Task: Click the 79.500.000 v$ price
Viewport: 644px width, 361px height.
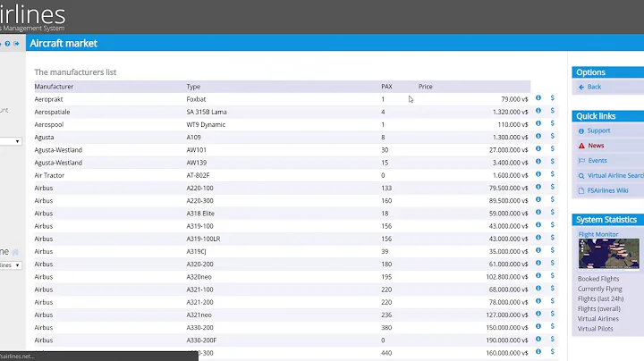Action: 507,189
